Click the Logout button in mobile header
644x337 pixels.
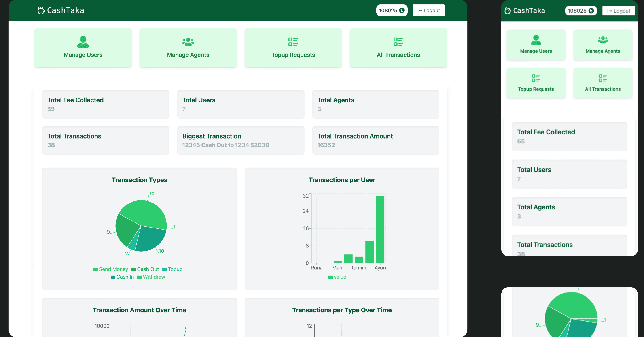[x=619, y=11]
